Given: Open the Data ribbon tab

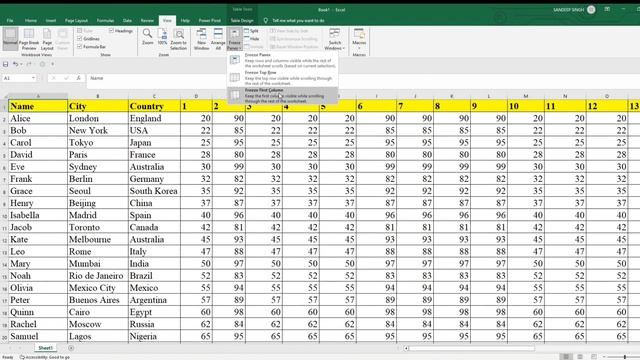Looking at the screenshot, I should click(x=127, y=20).
